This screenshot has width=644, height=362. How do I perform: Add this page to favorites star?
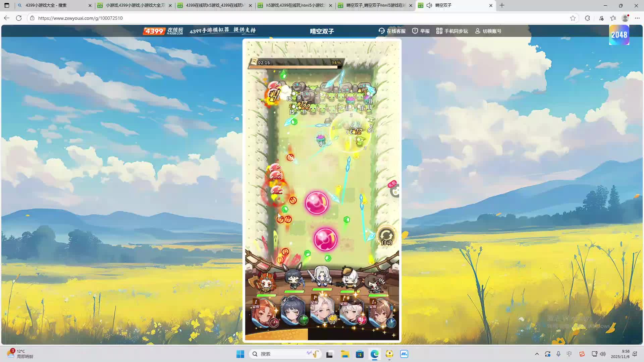coord(573,18)
